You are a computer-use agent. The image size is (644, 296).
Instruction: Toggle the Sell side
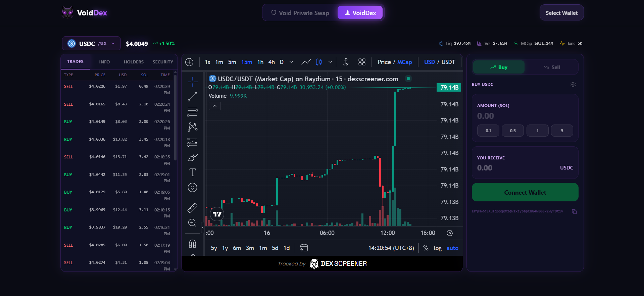552,67
